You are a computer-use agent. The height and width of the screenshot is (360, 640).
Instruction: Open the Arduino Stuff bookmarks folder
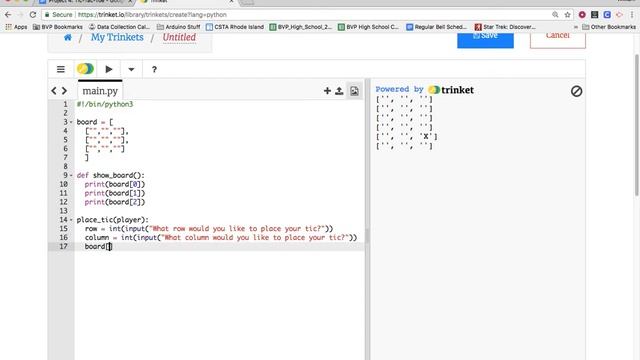coord(179,27)
